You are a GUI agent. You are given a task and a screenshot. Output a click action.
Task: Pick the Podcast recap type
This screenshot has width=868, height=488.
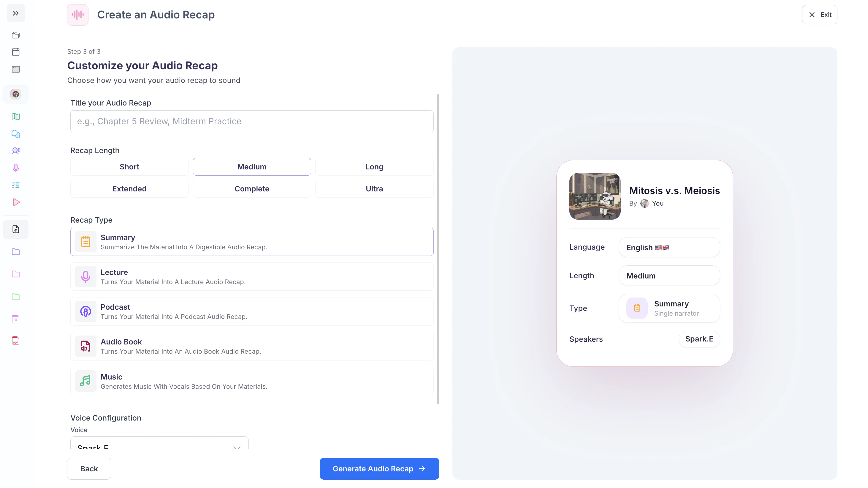point(252,311)
